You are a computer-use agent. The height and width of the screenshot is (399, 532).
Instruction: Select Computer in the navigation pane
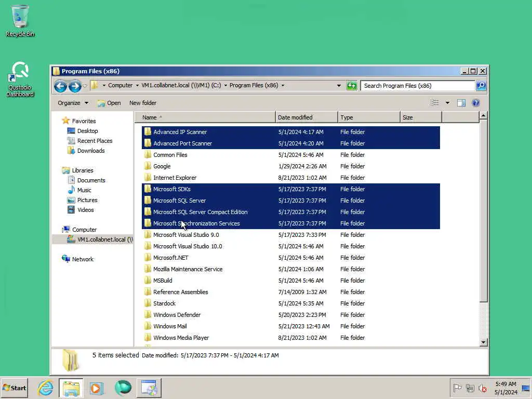tap(79, 230)
